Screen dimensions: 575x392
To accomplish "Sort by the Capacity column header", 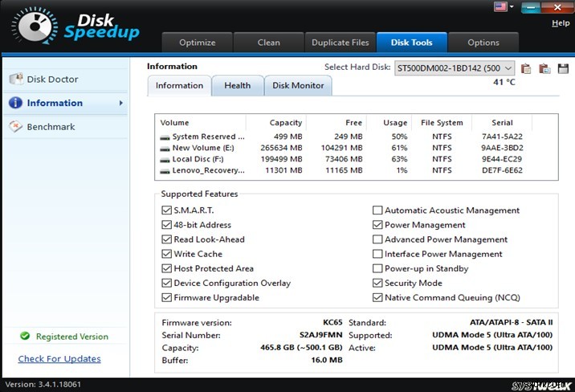I will 275,123.
